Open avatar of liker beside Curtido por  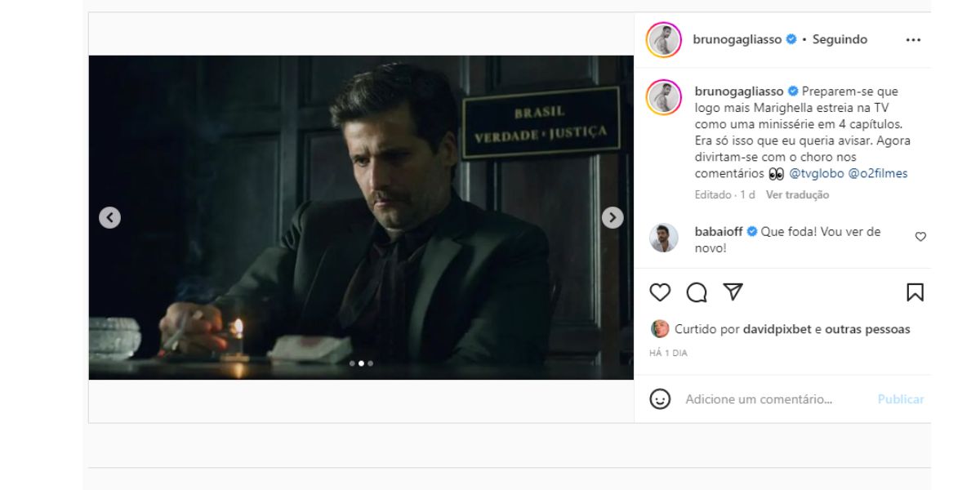point(659,329)
